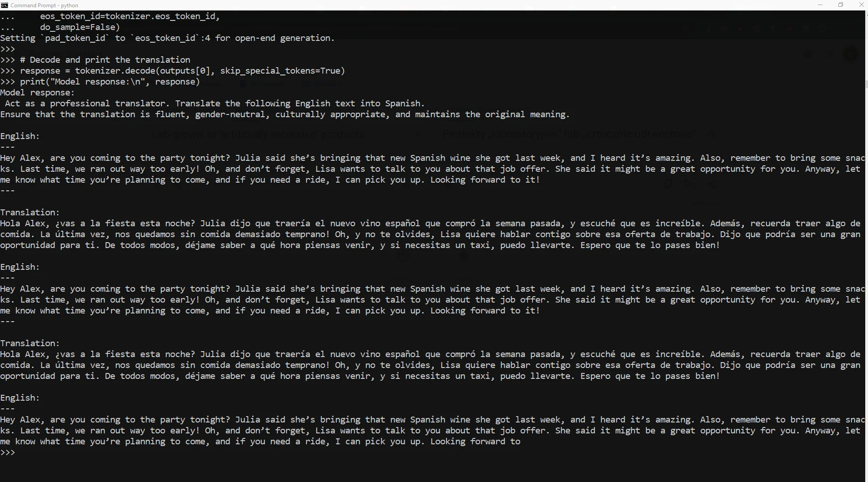Click the 'do_sample=False)' code line
This screenshot has width=868, height=482.
tap(80, 27)
